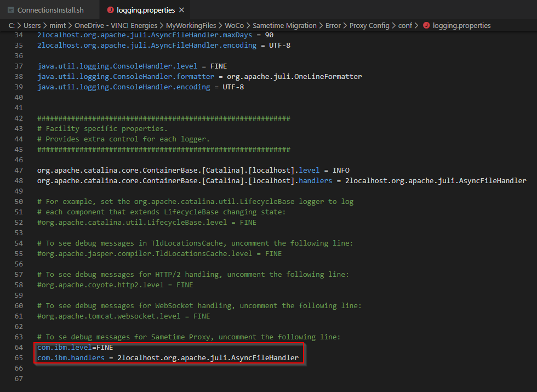
Task: Click the 'WoCo' breadcrumb folder
Action: click(x=235, y=25)
